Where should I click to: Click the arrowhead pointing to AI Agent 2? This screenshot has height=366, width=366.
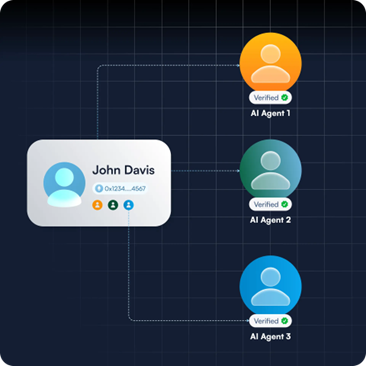point(238,171)
